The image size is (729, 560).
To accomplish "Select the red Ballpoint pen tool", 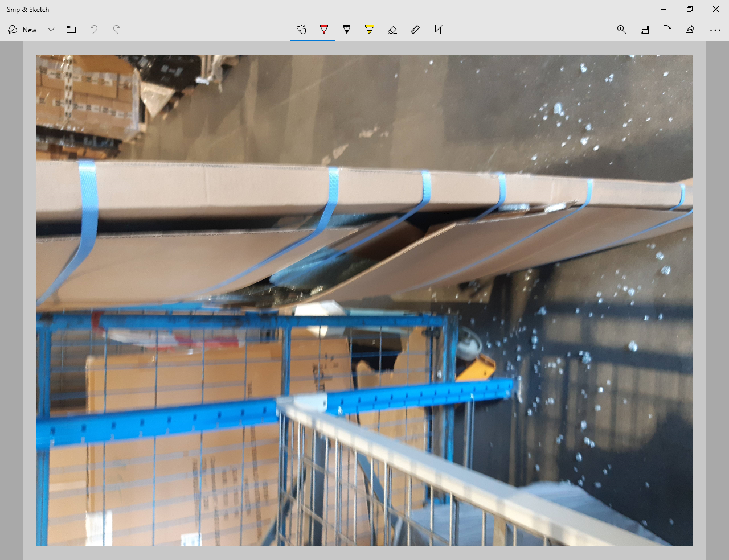I will (x=324, y=30).
